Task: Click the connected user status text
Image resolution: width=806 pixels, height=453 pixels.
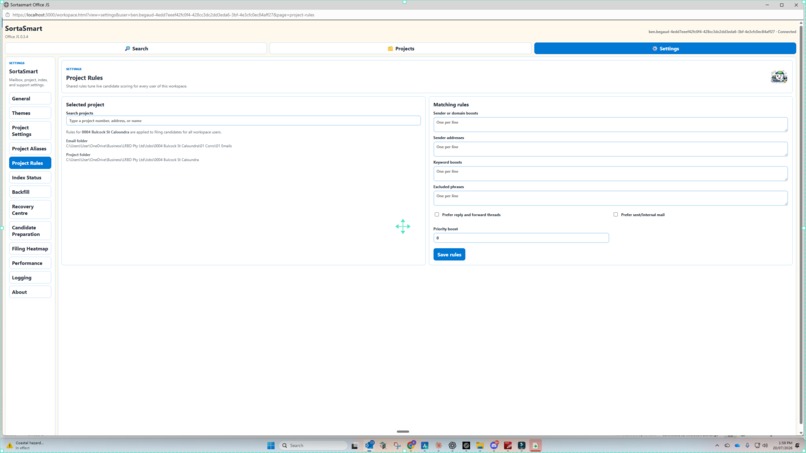Action: pos(722,32)
